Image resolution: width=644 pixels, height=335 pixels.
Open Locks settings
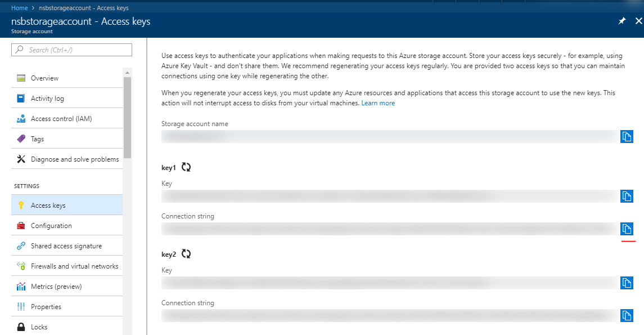coord(67,327)
